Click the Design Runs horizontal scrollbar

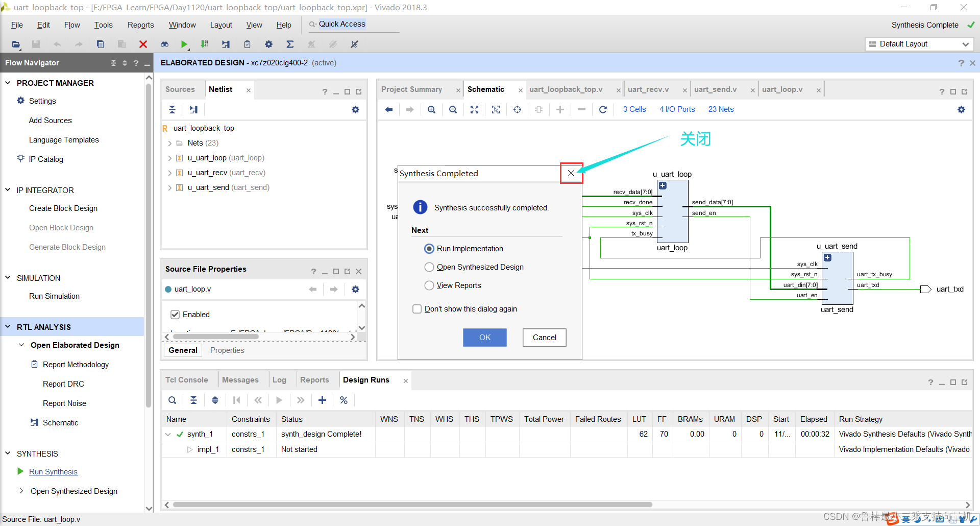tap(412, 505)
